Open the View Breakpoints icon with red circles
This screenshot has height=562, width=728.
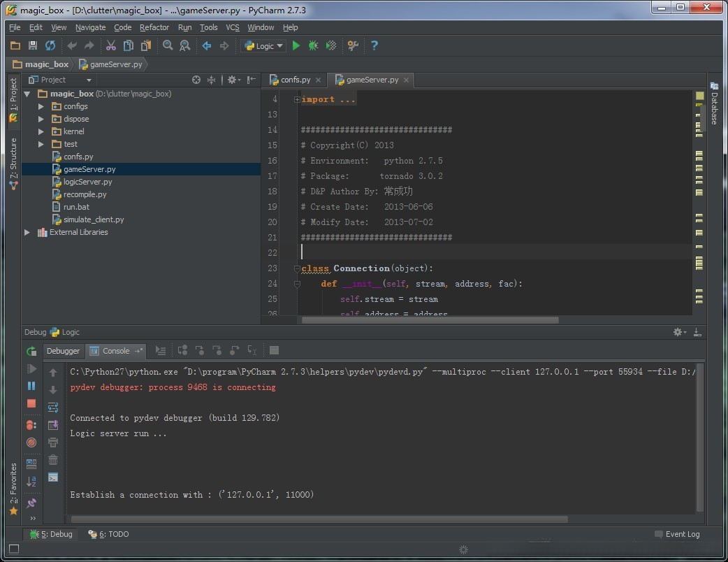tap(31, 424)
